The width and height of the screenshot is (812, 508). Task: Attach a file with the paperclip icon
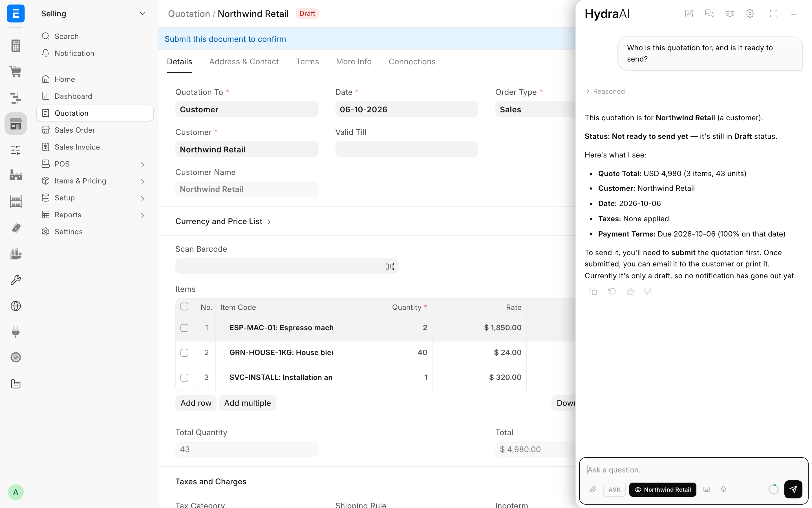pos(593,490)
